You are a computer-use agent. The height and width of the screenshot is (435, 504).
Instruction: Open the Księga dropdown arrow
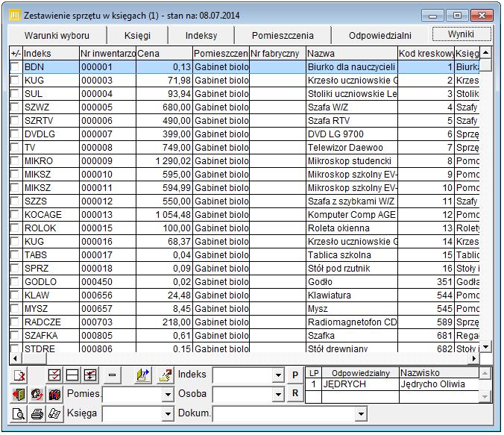pyautogui.click(x=168, y=414)
